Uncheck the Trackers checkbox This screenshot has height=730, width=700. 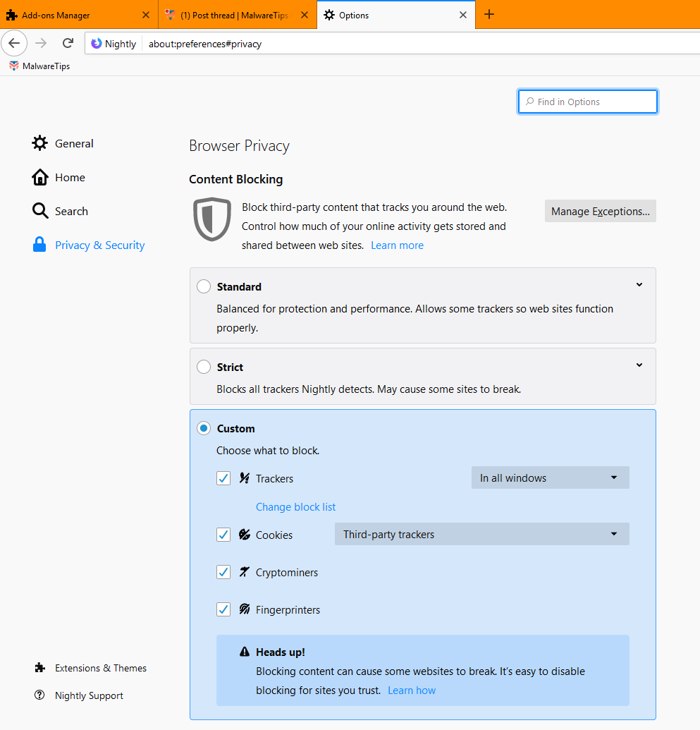click(223, 478)
